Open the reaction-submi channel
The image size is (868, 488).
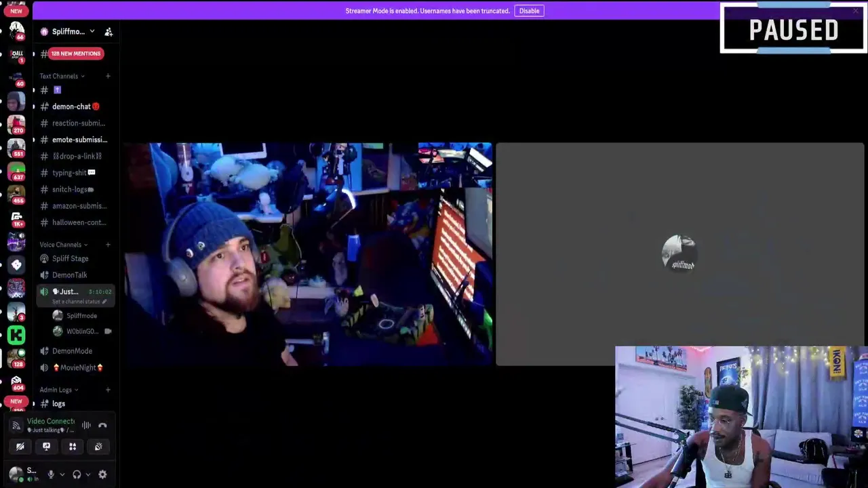pos(75,123)
